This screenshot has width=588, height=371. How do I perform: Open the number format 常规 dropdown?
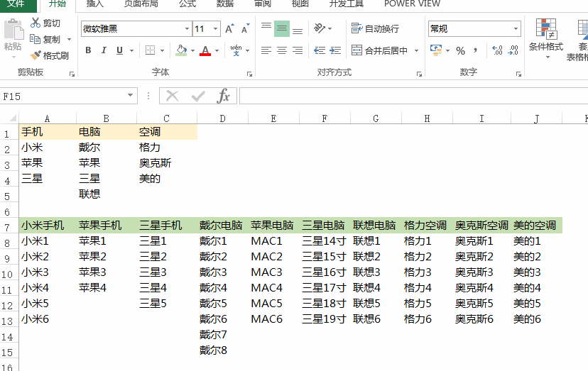[516, 29]
